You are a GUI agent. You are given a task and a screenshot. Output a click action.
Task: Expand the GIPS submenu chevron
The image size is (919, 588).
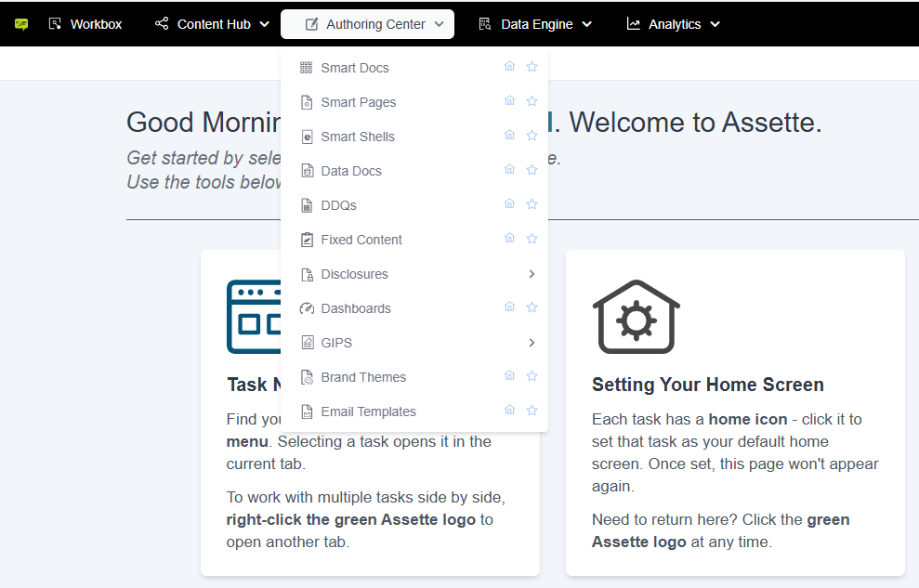pyautogui.click(x=532, y=343)
